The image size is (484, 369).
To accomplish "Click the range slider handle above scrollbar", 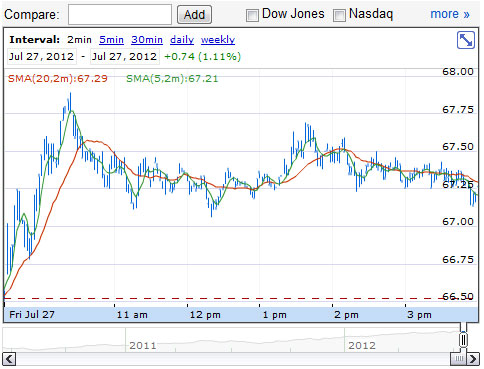I will 463,340.
